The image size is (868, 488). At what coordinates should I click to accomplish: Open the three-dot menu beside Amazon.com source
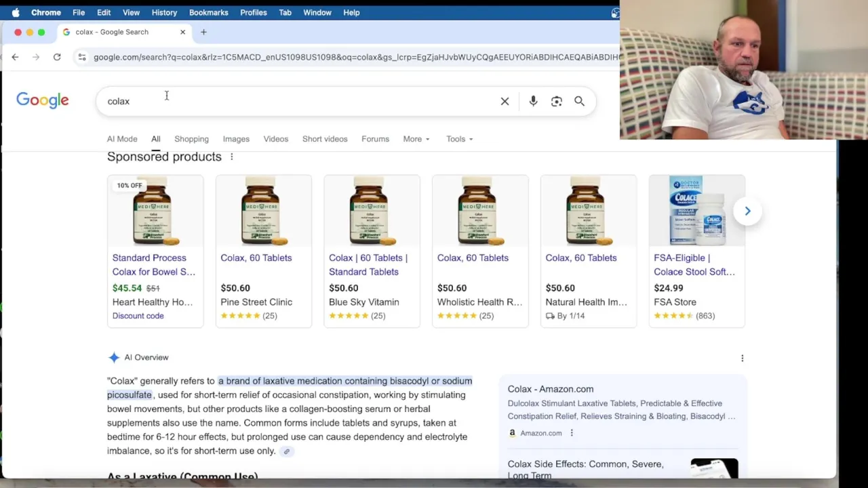pyautogui.click(x=571, y=433)
